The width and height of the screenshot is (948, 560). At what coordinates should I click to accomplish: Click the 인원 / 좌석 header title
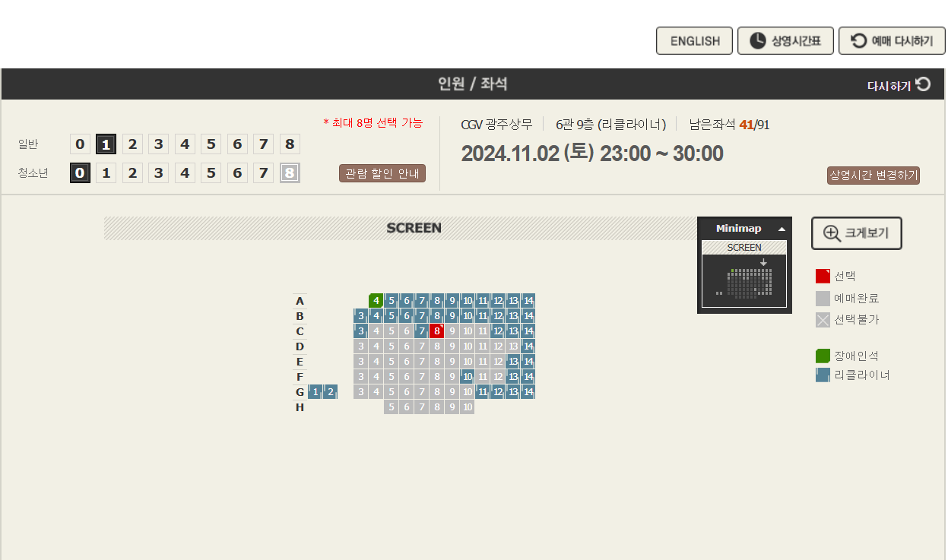(x=472, y=84)
